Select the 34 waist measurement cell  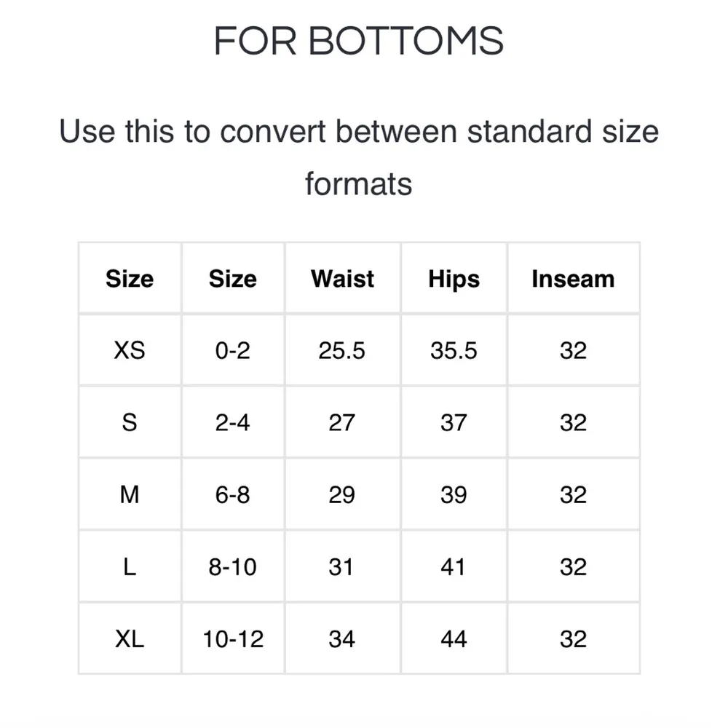click(x=341, y=638)
